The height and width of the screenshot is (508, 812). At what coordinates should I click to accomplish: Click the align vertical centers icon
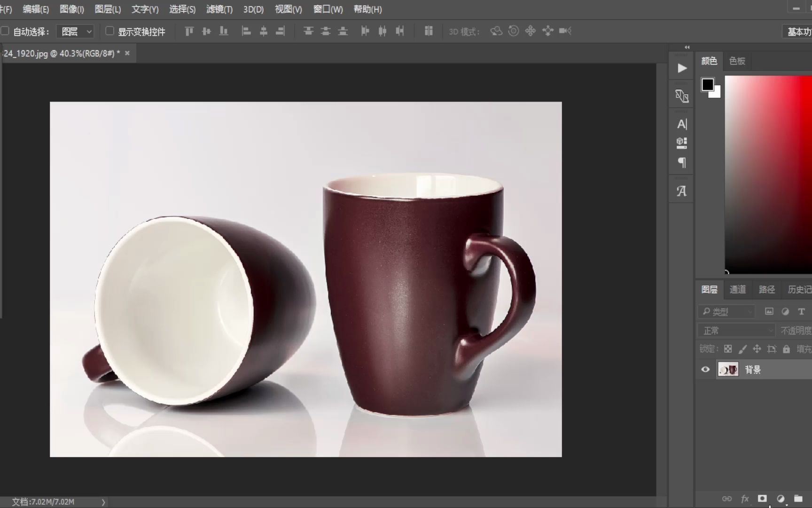(206, 31)
